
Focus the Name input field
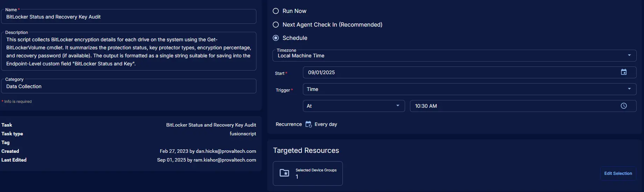[x=129, y=17]
